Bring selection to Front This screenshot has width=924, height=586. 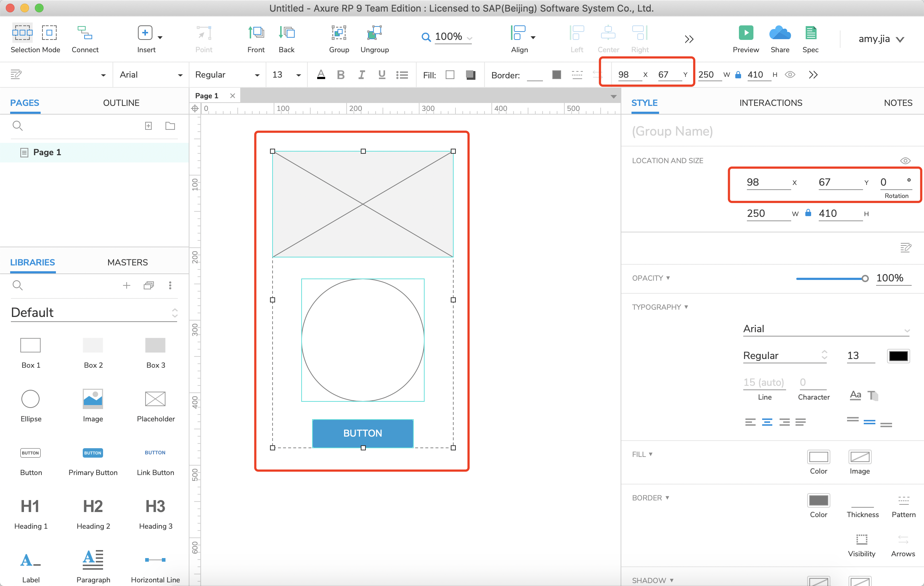pyautogui.click(x=255, y=34)
